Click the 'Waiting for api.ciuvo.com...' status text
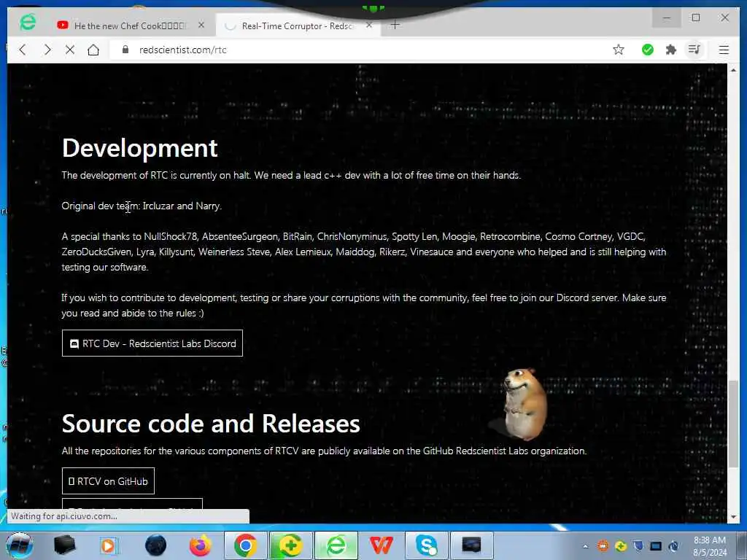747x560 pixels. point(64,516)
